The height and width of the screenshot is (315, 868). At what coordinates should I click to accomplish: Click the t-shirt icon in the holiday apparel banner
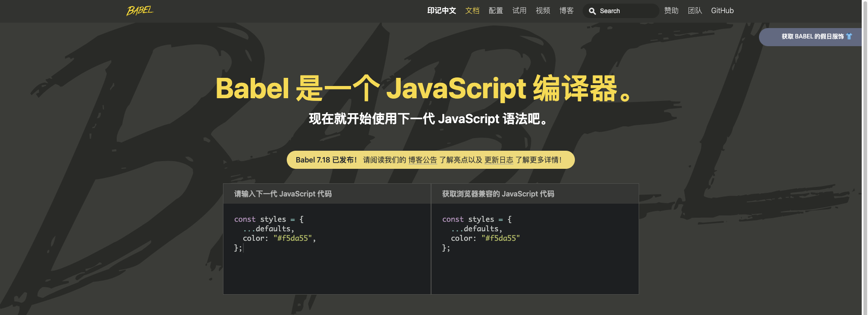pyautogui.click(x=849, y=37)
